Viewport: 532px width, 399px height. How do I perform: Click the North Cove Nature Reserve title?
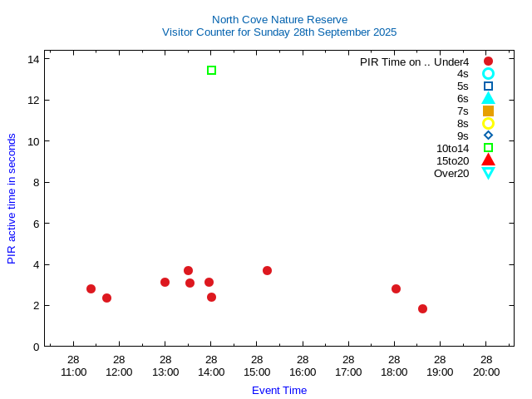[x=279, y=19]
